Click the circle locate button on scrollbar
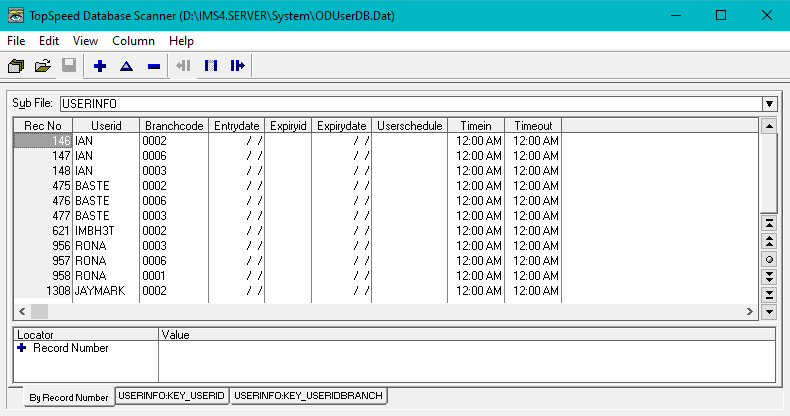Viewport: 790px width, 416px height. pos(769,258)
